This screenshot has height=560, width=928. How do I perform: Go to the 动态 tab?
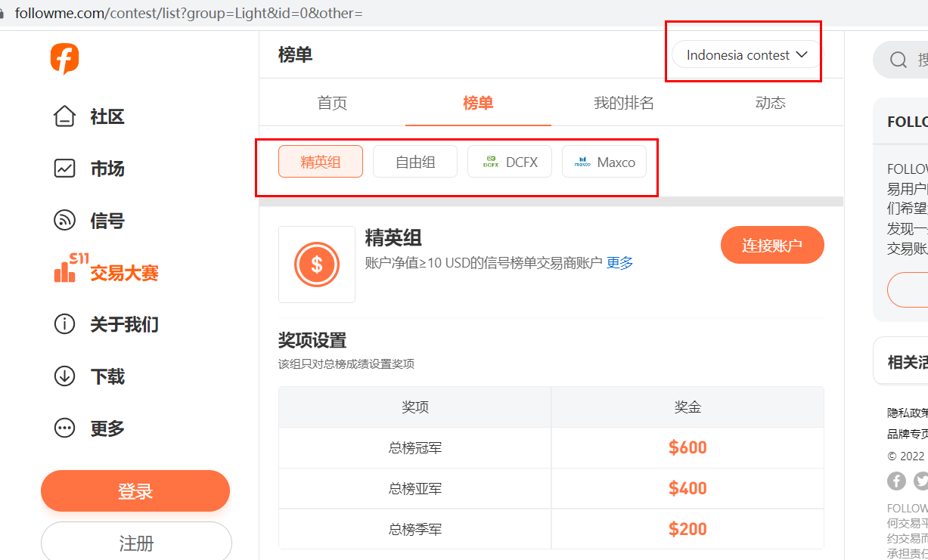[770, 104]
